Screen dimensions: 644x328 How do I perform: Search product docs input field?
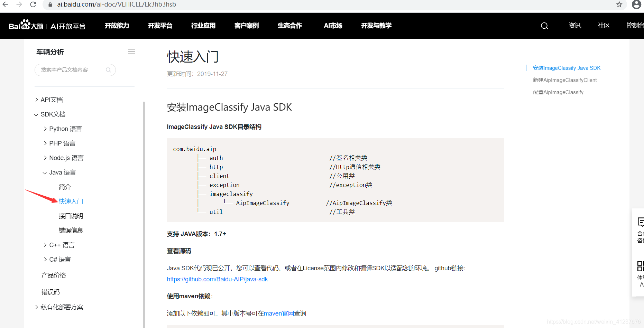(x=75, y=70)
